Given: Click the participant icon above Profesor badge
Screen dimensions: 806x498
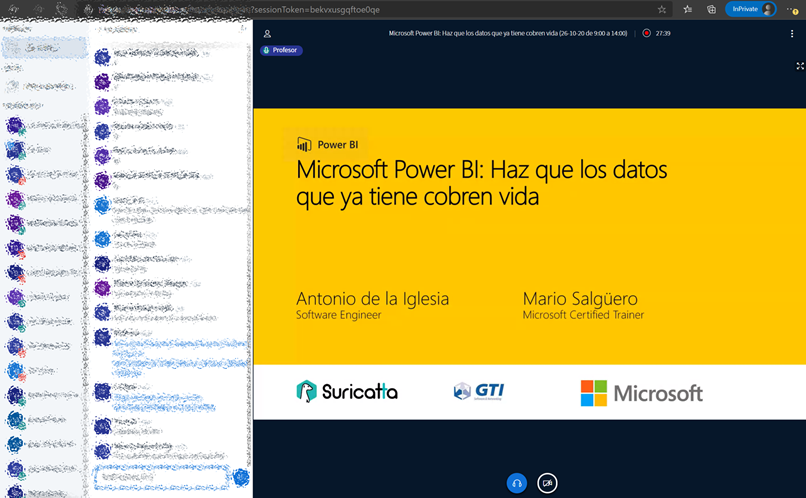Looking at the screenshot, I should [x=267, y=34].
